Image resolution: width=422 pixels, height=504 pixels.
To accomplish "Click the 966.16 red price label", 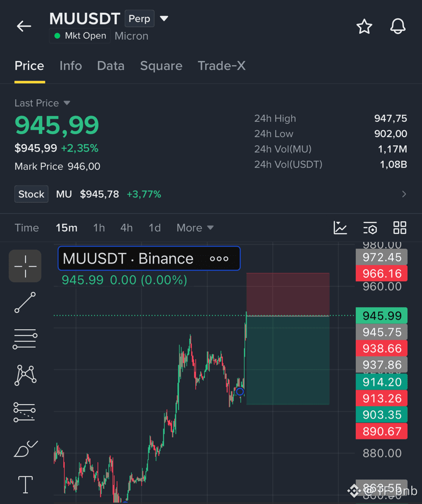I will (x=382, y=274).
